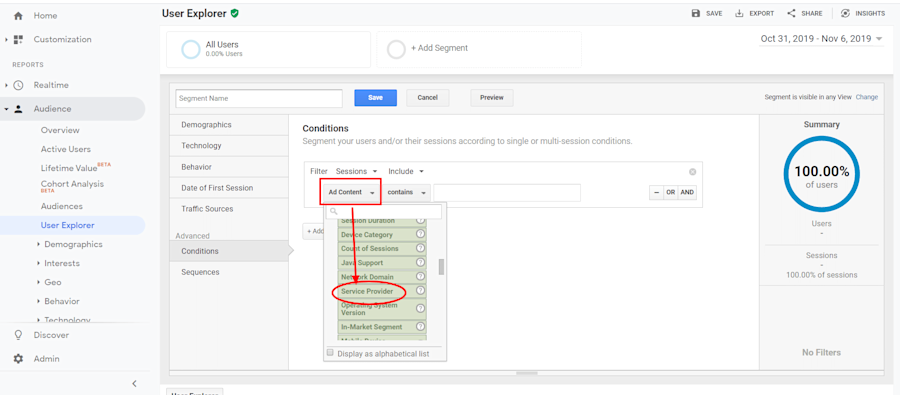Click help icon beside Operating System Version

point(420,309)
